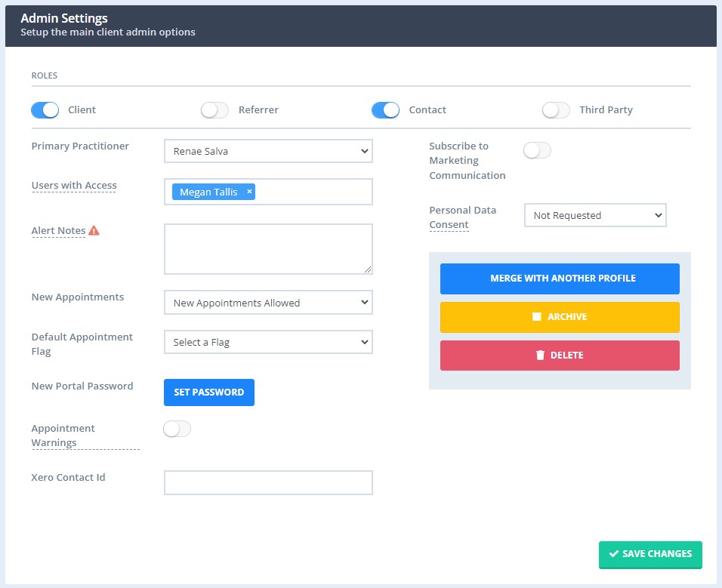Image resolution: width=722 pixels, height=588 pixels.
Task: Disable the Client role toggle
Action: pos(45,110)
